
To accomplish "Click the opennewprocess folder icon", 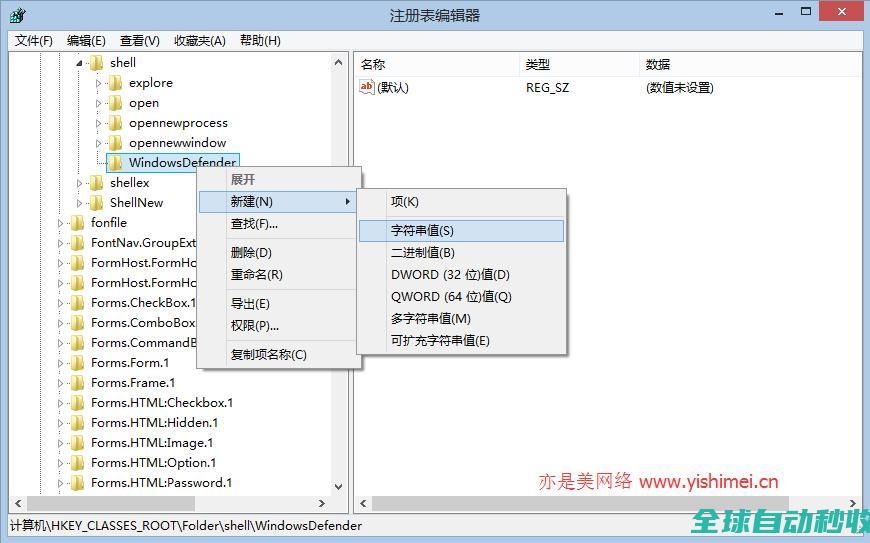I will click(115, 123).
